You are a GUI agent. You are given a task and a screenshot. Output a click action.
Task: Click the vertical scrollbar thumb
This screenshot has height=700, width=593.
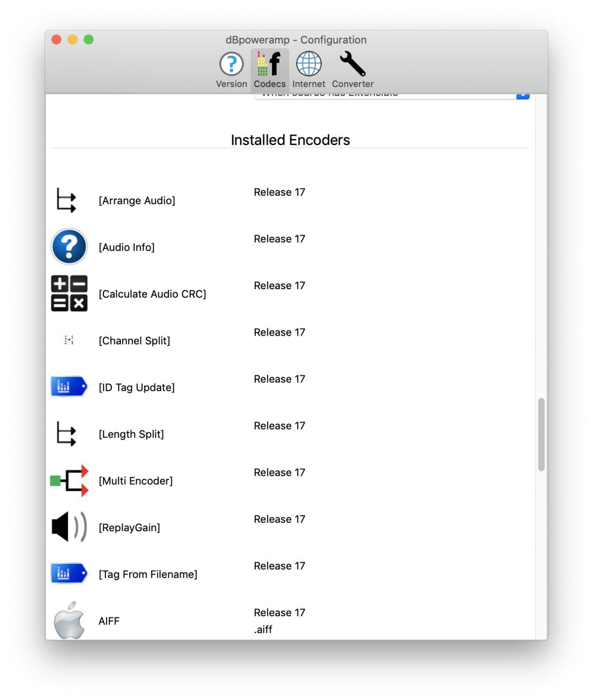pos(541,435)
